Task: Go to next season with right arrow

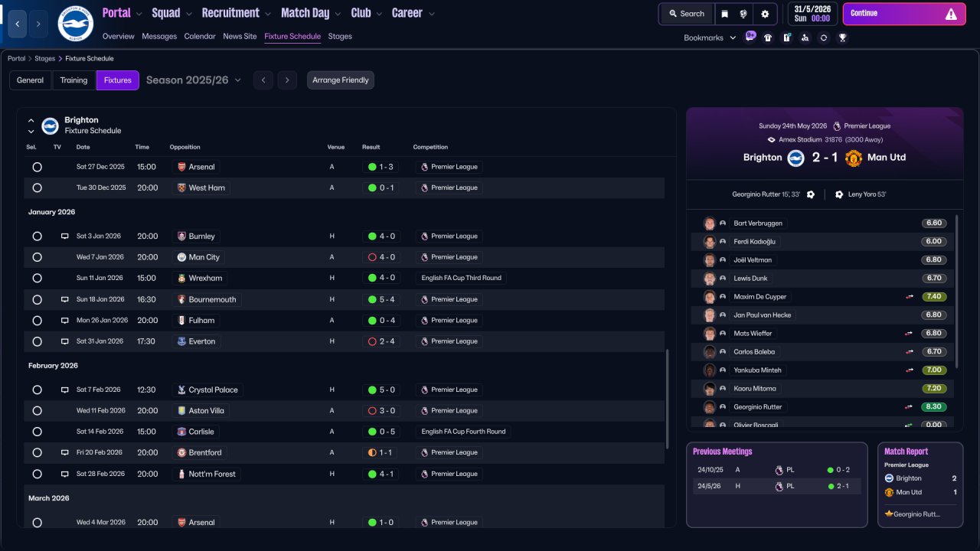Action: [287, 80]
